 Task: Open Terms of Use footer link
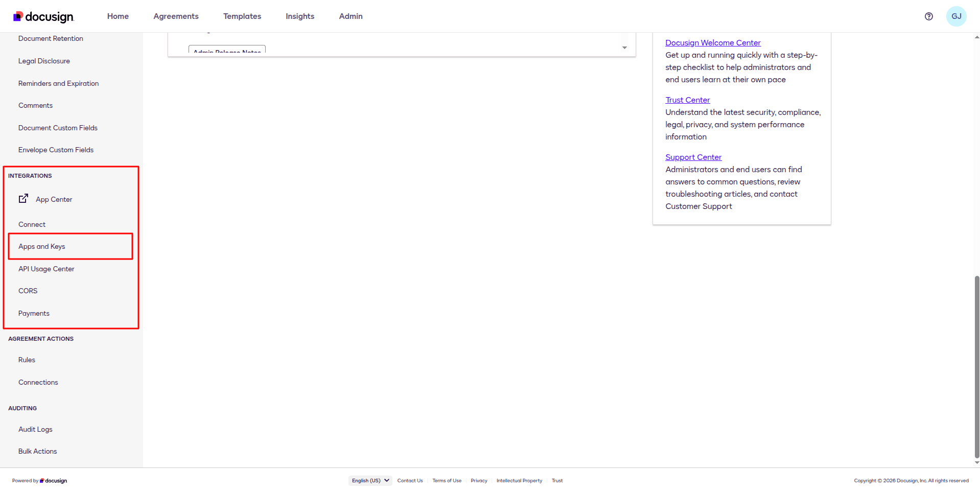tap(447, 481)
